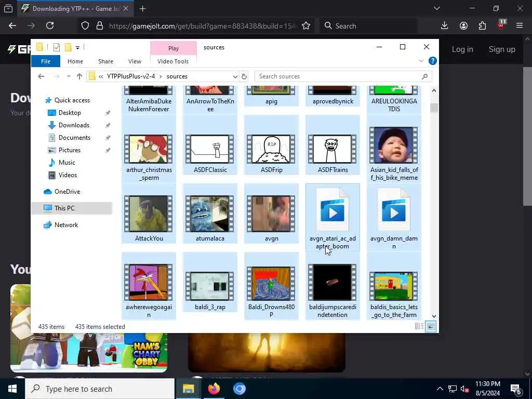
Task: Click Log in on Game Jolt page
Action: pyautogui.click(x=462, y=49)
